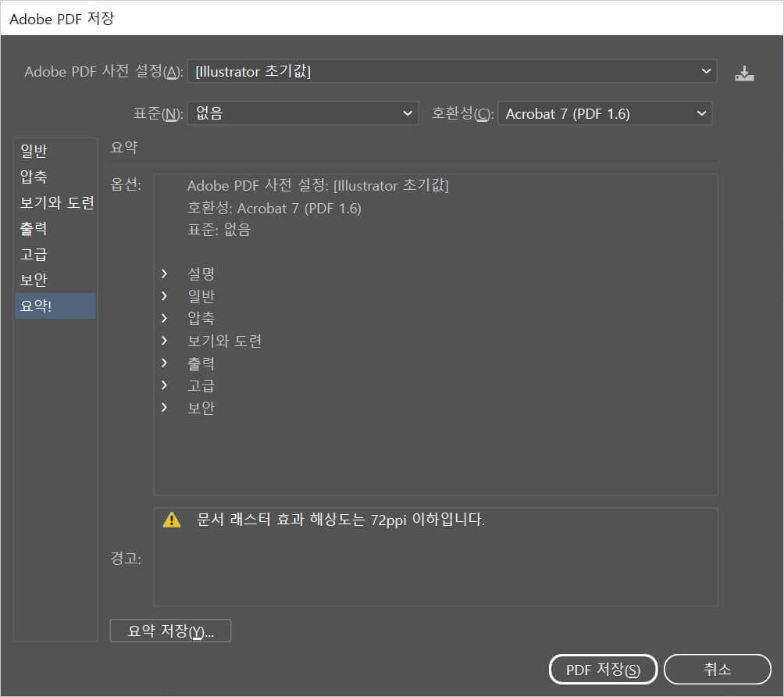Select the 요약! category in left list
784x697 pixels.
(55, 306)
